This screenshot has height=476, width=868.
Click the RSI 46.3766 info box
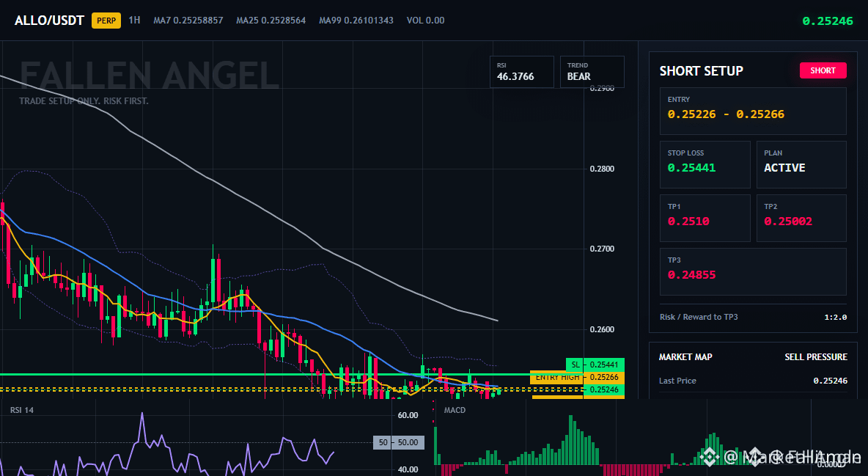point(521,71)
